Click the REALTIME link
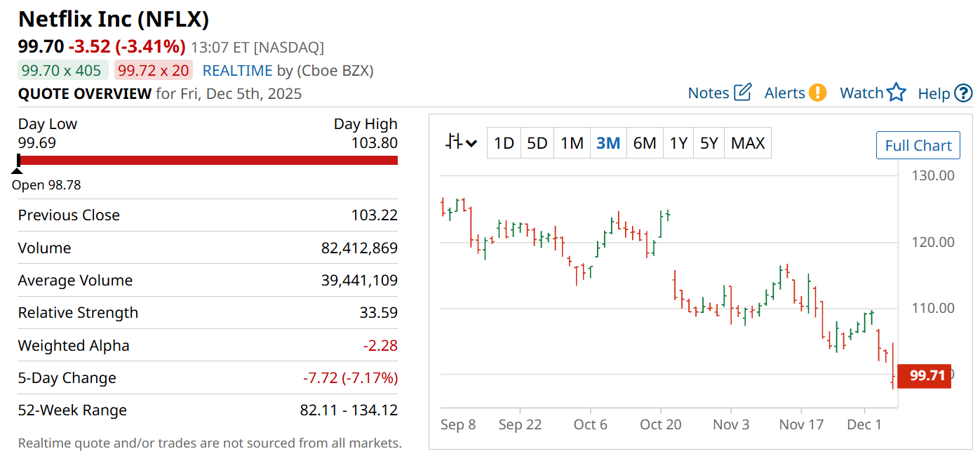Screen dimensions: 980x456 coord(237,71)
